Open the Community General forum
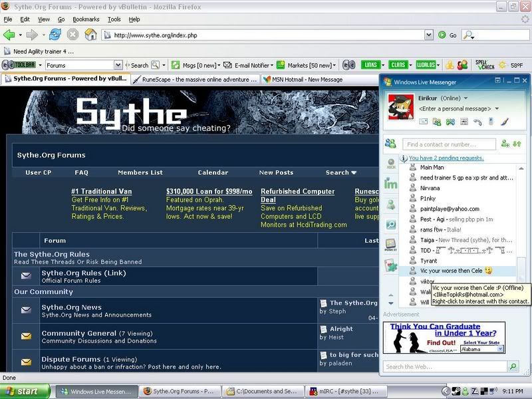The width and height of the screenshot is (532, 399). coord(78,333)
